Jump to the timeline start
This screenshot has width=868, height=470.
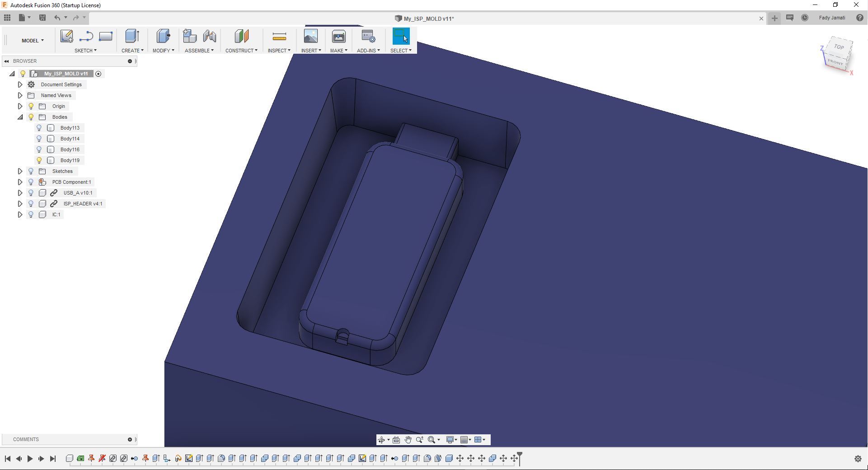coord(8,459)
